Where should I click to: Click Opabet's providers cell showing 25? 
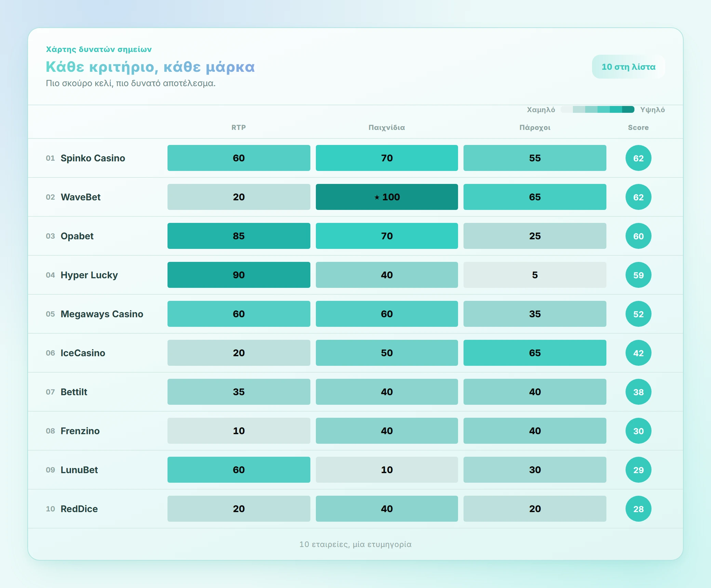point(535,236)
